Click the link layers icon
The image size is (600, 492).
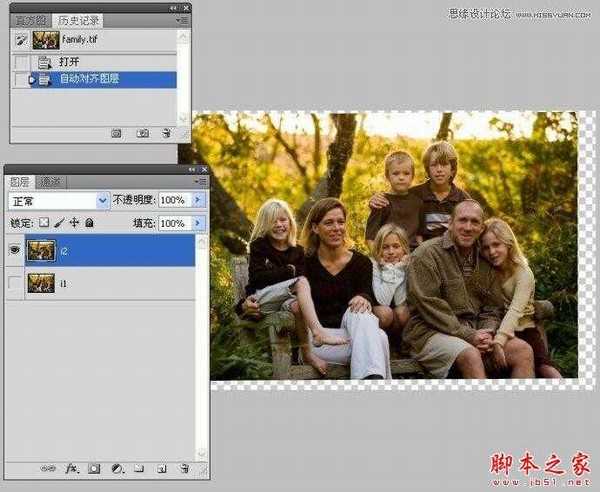coord(47,468)
